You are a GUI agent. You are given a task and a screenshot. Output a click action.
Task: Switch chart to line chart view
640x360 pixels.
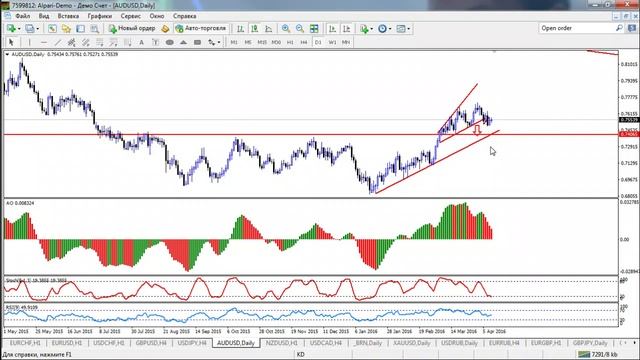click(269, 29)
